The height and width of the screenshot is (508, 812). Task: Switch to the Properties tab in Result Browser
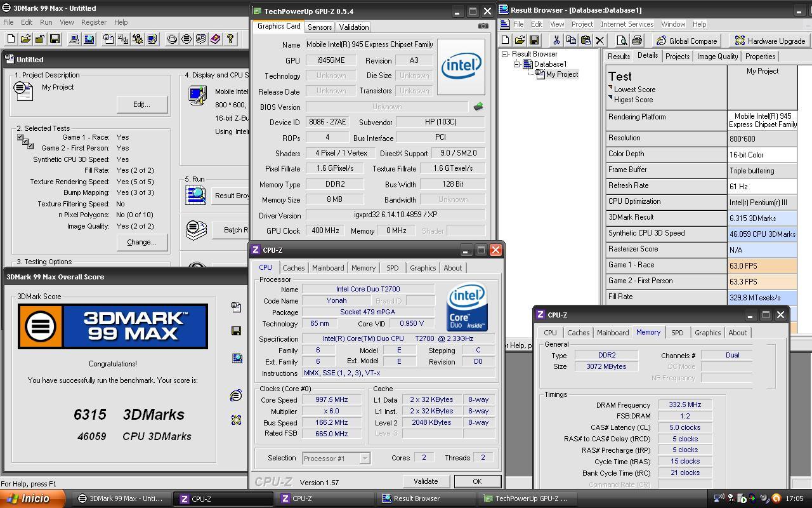tap(760, 57)
